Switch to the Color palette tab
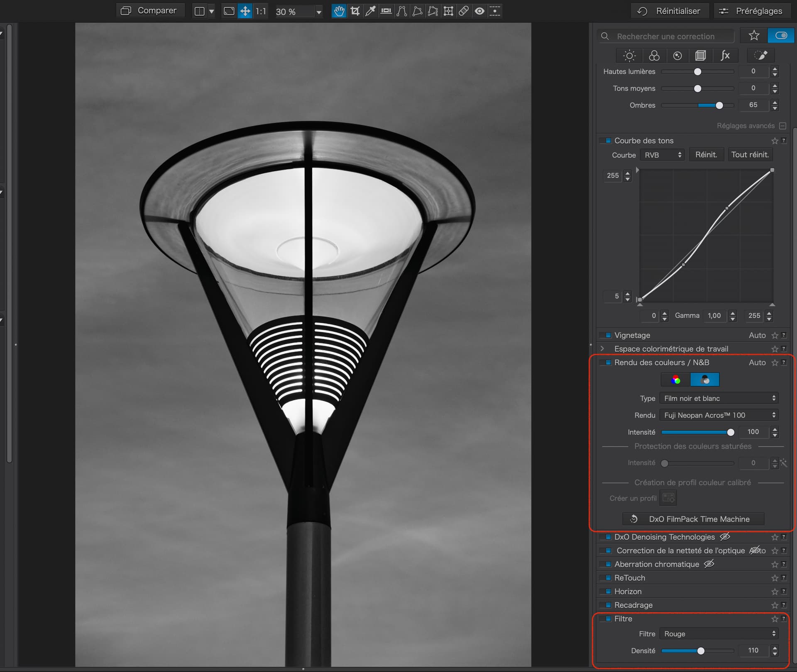797x672 pixels. point(654,56)
